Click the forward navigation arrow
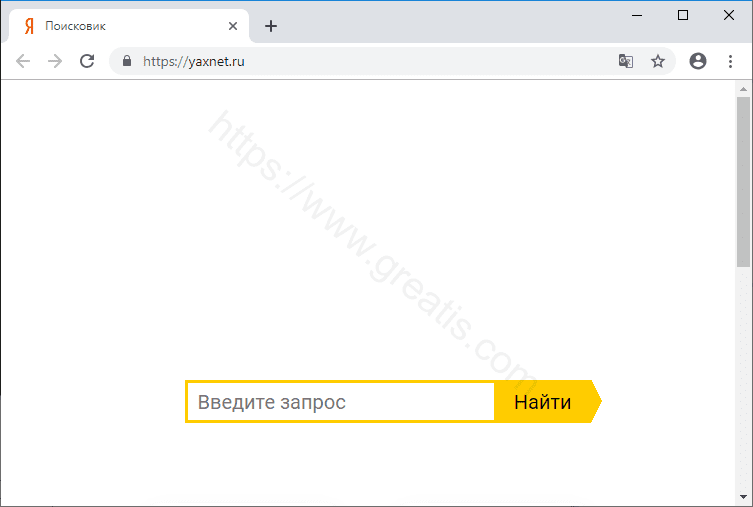Screen dimensions: 753x507 click(55, 61)
